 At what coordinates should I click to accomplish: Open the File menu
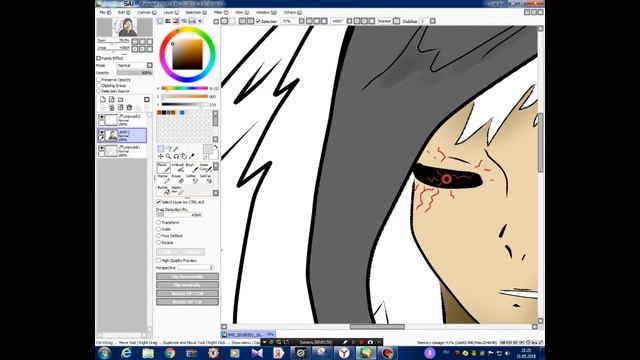click(104, 13)
